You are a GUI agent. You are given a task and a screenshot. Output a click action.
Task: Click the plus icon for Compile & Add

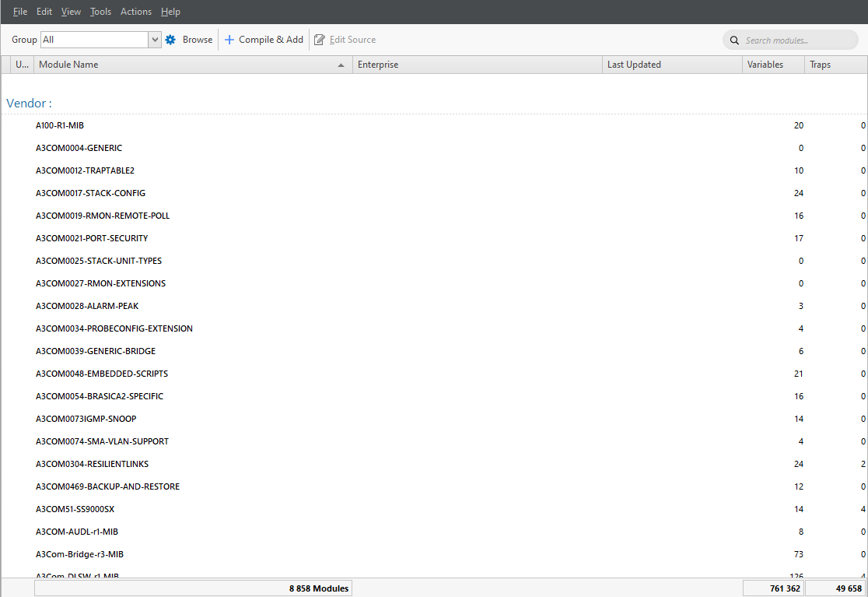coord(229,40)
